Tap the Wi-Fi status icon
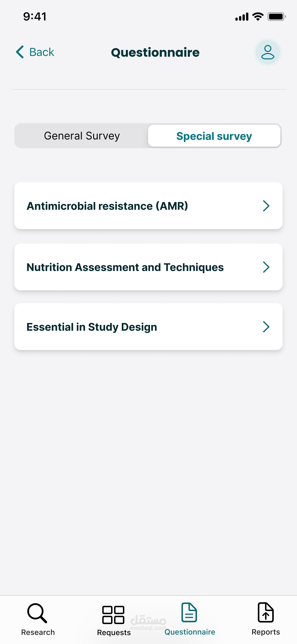The width and height of the screenshot is (297, 644). 258,17
